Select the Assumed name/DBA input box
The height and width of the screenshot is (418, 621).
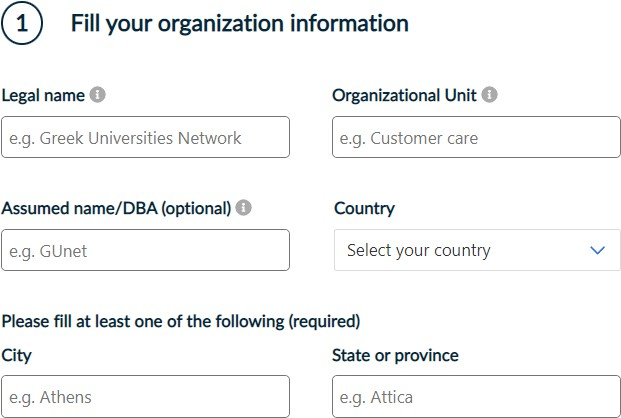[146, 250]
